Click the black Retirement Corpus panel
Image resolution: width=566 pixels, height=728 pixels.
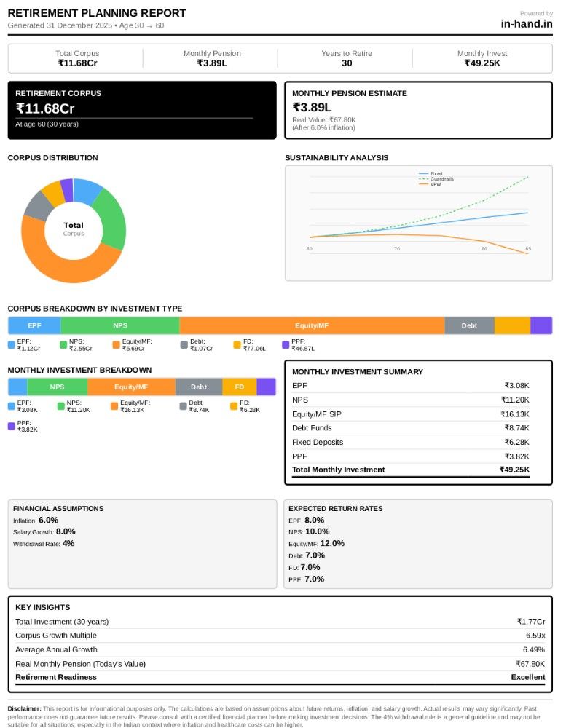pos(142,110)
